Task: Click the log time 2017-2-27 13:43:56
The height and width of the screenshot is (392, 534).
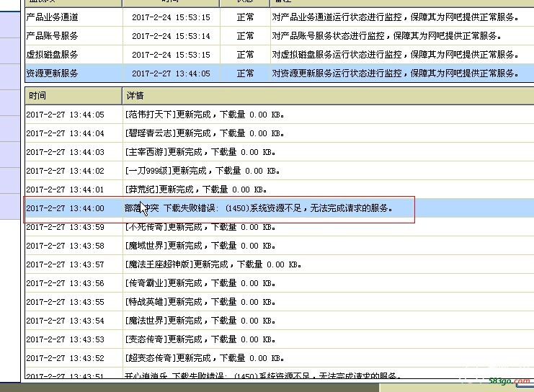Action: click(x=65, y=283)
